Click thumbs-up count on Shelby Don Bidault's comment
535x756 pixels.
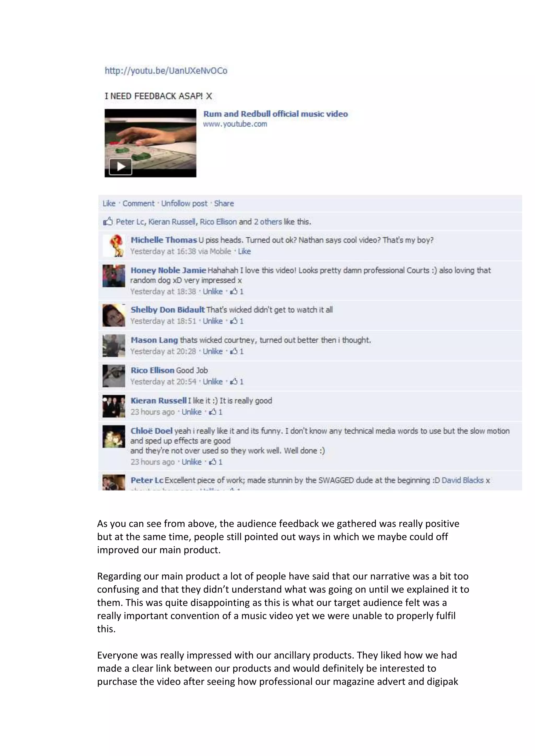pos(237,321)
